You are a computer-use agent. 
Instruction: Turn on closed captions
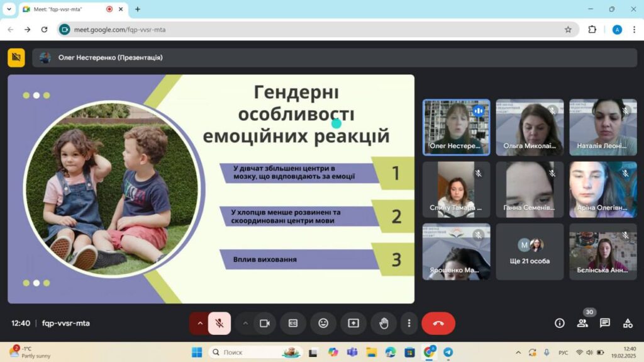293,323
